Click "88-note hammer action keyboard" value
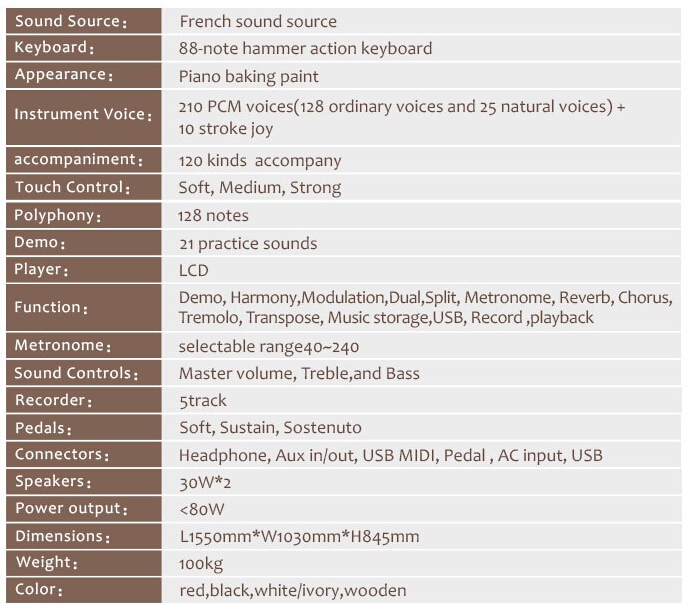Viewport: 691px width, 612px height. [x=305, y=48]
